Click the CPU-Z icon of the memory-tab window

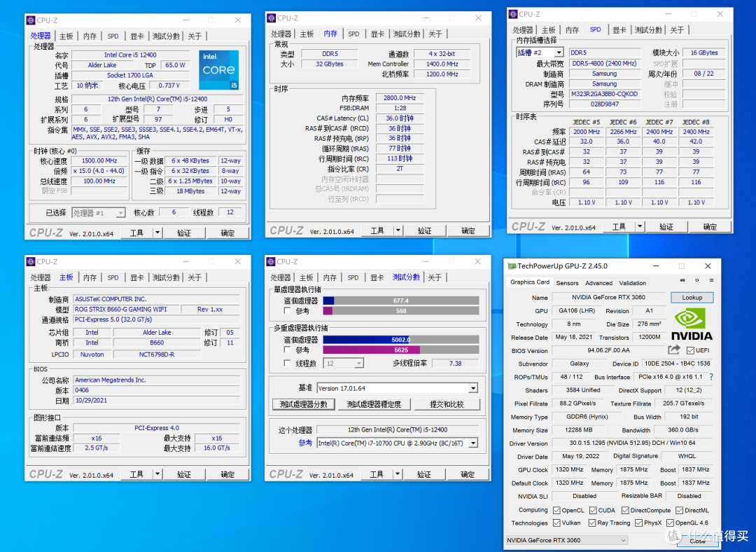point(272,18)
